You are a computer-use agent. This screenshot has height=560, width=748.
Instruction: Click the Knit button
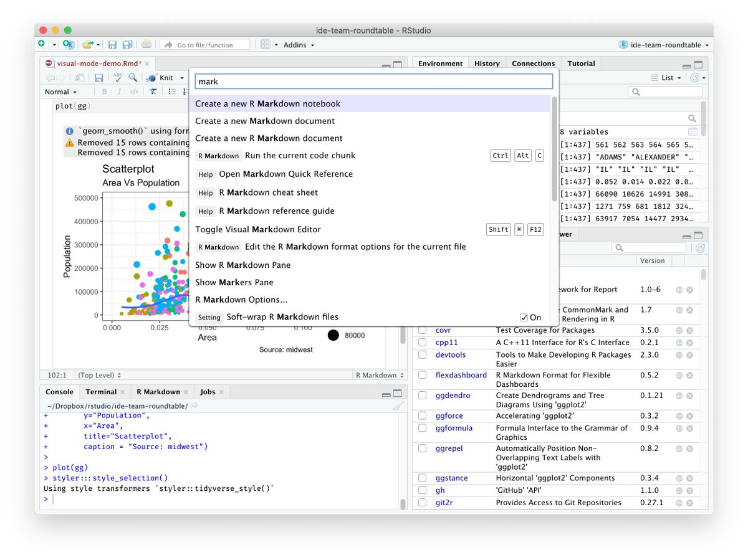(x=161, y=78)
